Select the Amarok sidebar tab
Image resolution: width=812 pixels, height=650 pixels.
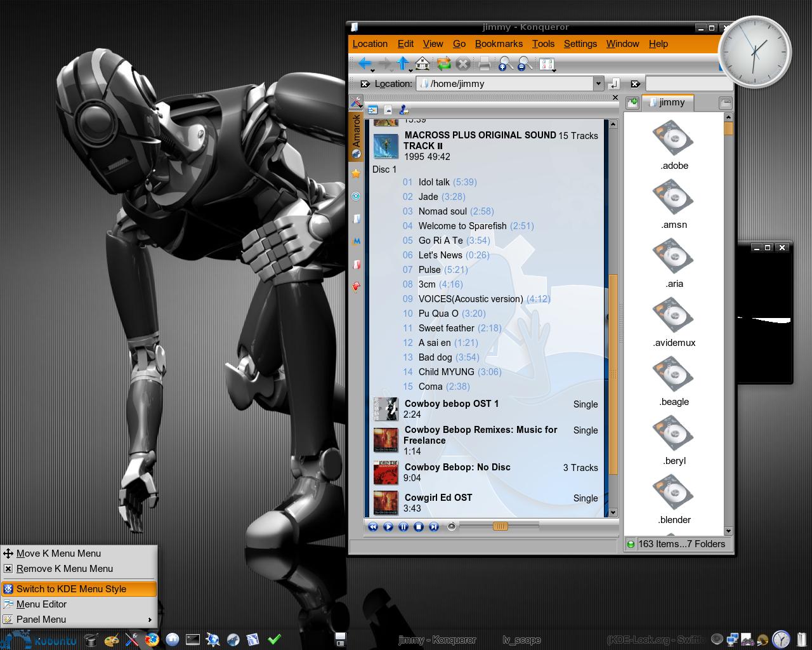356,137
